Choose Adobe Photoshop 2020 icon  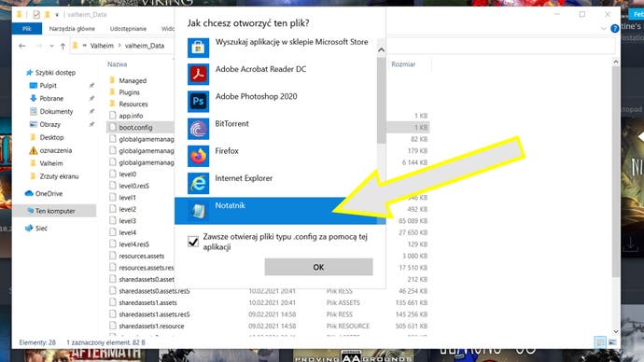click(198, 102)
